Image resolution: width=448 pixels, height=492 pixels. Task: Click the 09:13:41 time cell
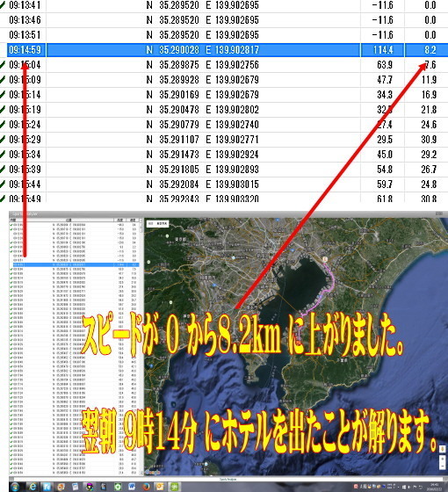point(25,5)
